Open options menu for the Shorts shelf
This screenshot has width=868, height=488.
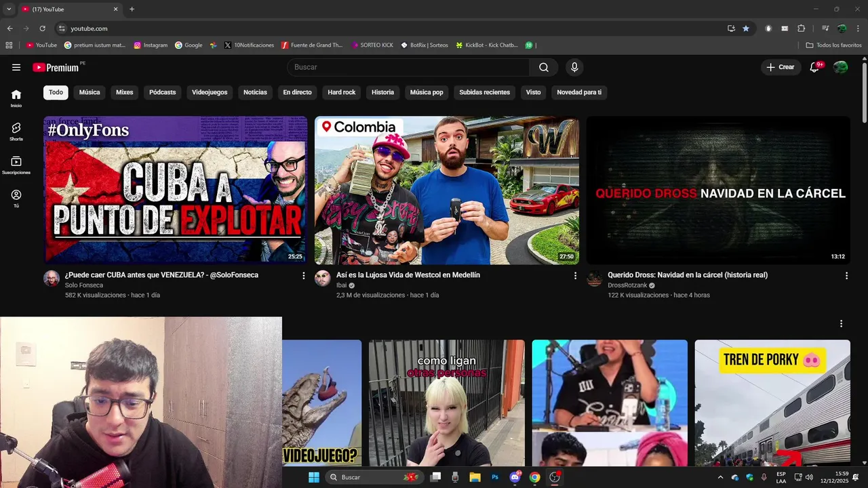(841, 324)
